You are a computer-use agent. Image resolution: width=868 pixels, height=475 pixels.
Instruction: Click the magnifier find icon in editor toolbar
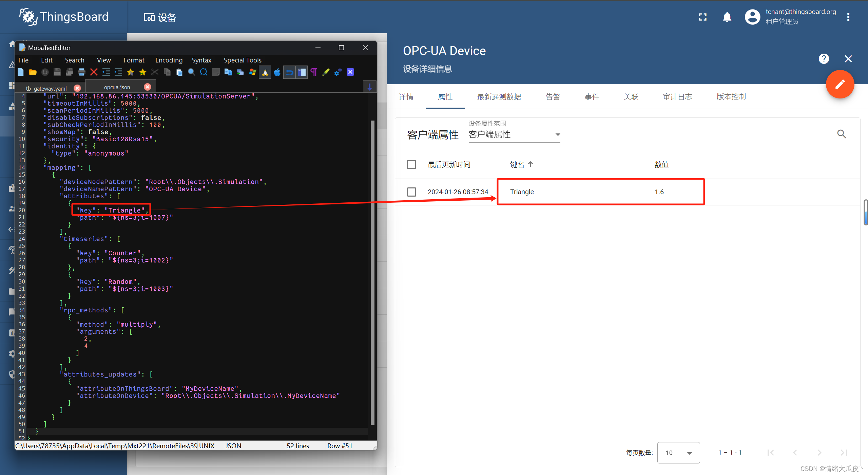pyautogui.click(x=192, y=72)
